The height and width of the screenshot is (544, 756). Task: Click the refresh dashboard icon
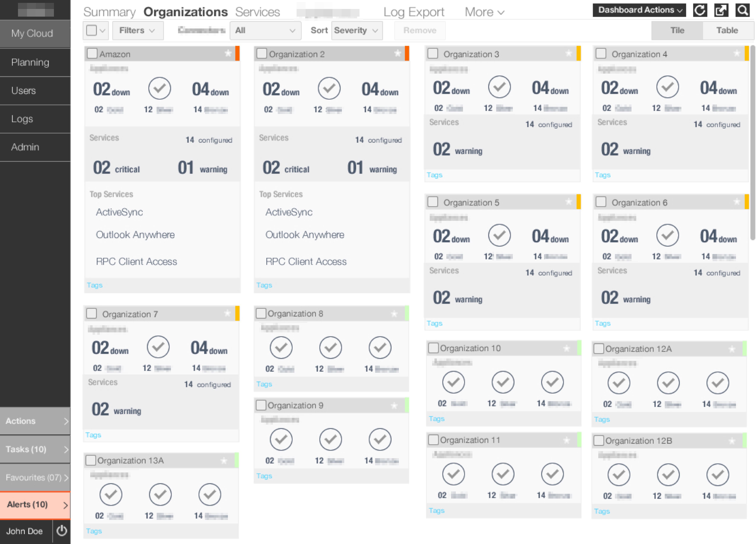point(700,10)
